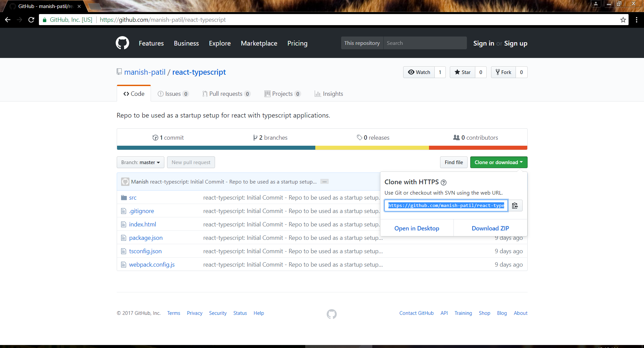Open the Contact GitHub footer link
Screen dimensions: 644x348
click(x=416, y=313)
